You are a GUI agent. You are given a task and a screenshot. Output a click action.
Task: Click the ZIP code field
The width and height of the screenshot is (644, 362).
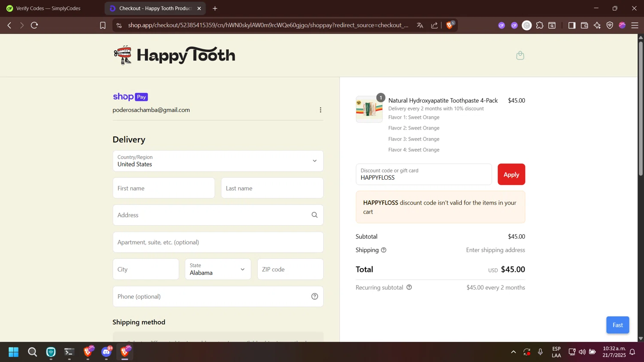290,269
